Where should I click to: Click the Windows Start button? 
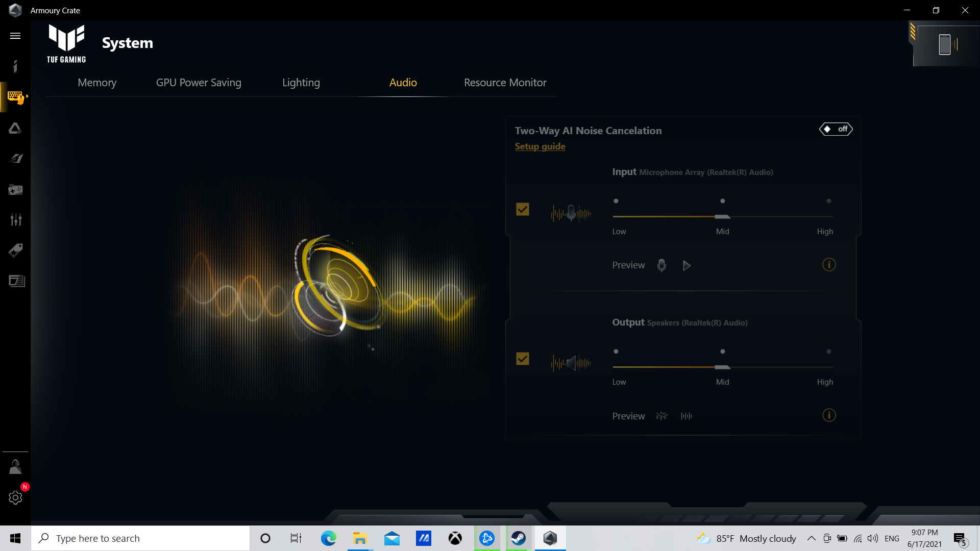coord(15,538)
